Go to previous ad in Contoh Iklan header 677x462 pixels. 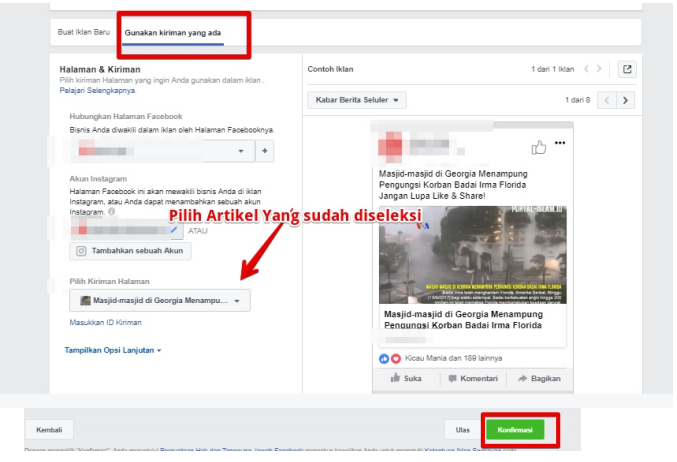pyautogui.click(x=586, y=69)
